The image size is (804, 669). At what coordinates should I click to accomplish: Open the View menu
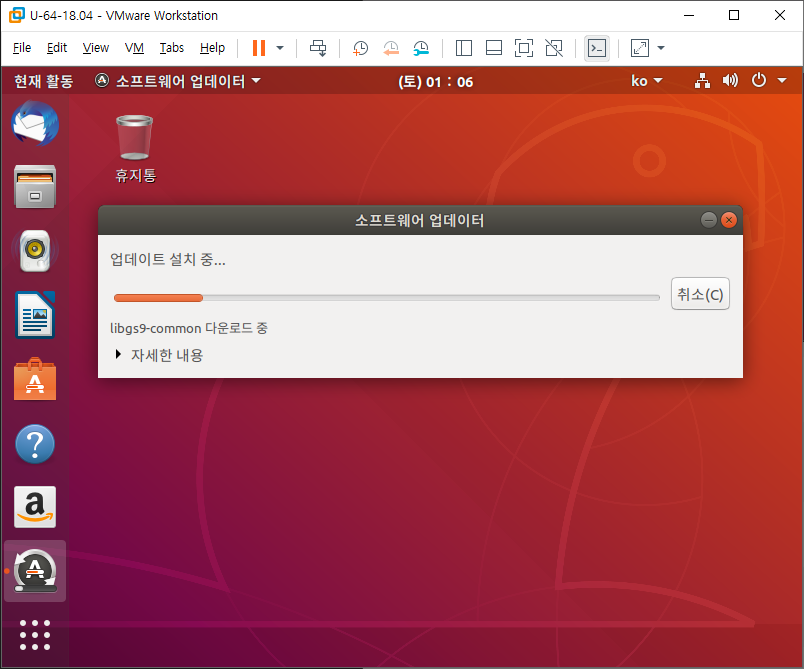[x=95, y=48]
